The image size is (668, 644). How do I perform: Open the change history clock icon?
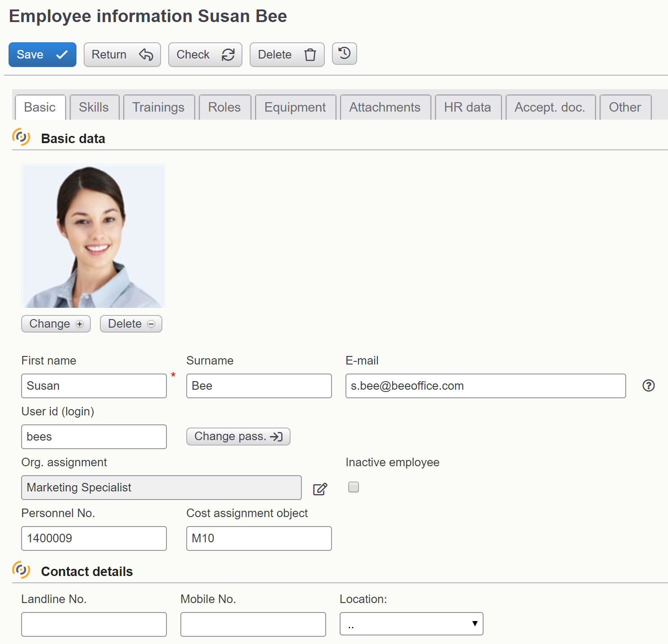coord(344,54)
